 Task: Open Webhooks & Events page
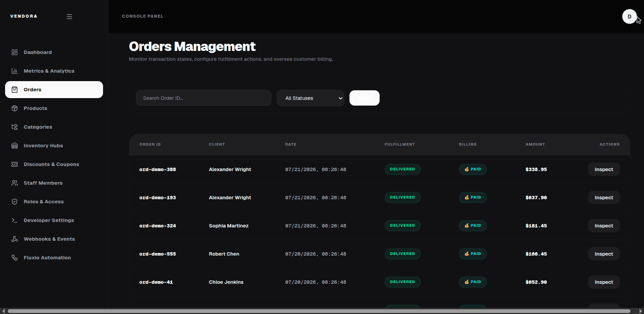click(x=54, y=239)
